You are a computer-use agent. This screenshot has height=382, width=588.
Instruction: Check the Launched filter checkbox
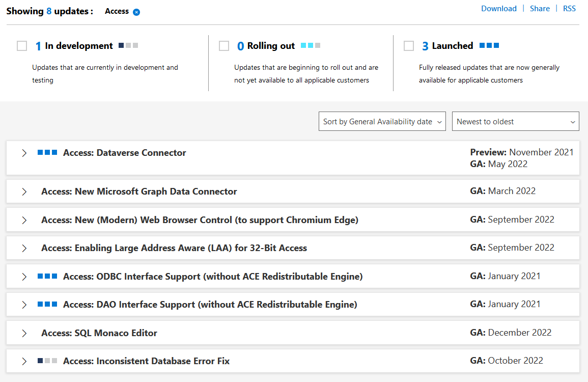pyautogui.click(x=409, y=46)
